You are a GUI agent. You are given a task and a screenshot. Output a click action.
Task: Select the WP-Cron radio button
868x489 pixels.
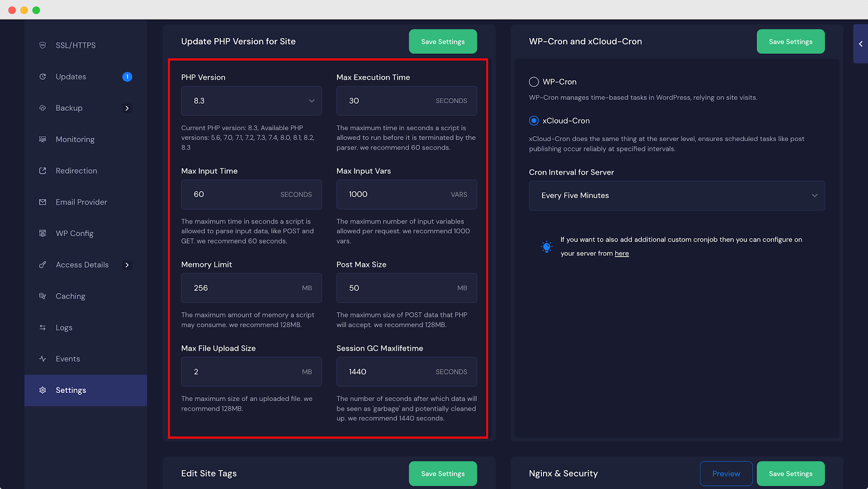click(x=534, y=81)
